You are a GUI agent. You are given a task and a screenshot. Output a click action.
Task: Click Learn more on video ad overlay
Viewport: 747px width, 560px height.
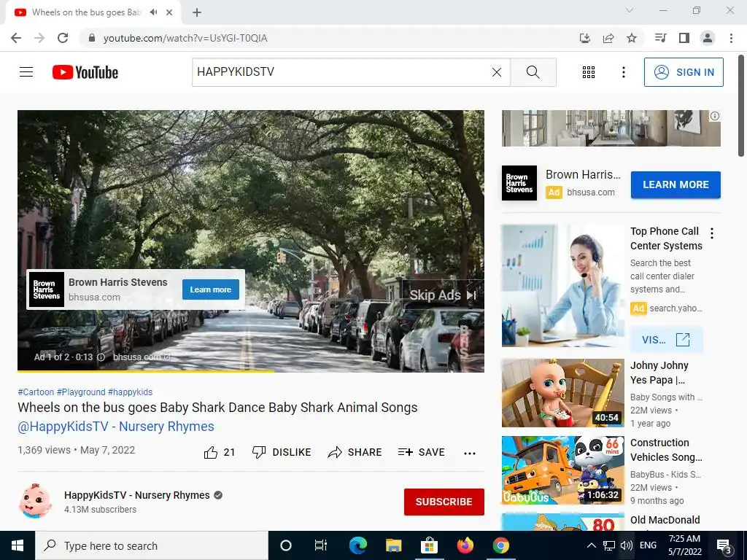pyautogui.click(x=211, y=289)
